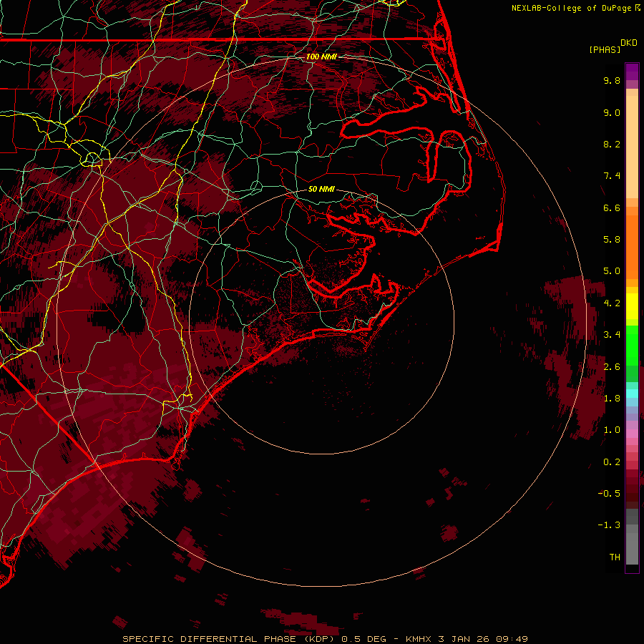Viewport: 644px width, 644px height.
Task: Click the 1.8 value on the legend
Action: pyautogui.click(x=612, y=399)
